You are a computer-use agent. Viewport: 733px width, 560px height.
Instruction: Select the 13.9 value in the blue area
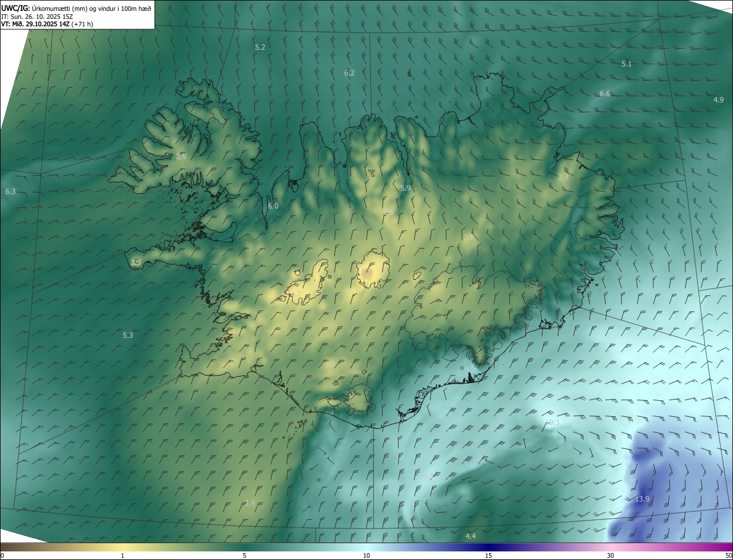coord(642,499)
